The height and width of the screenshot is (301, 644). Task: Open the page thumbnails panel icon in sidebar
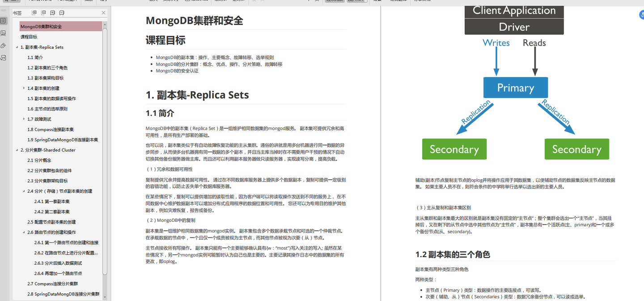pos(4,33)
